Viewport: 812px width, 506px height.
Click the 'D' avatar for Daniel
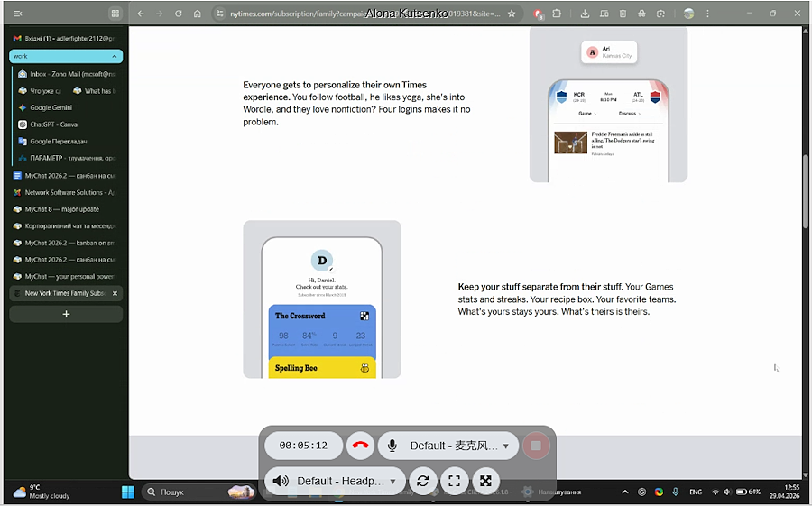321,261
